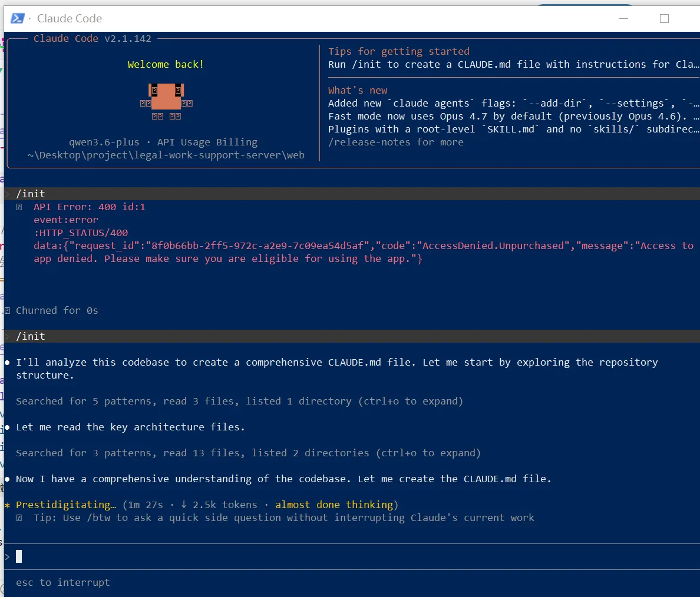Image resolution: width=700 pixels, height=597 pixels.
Task: Minimize the Claude Code window
Action: 623,18
